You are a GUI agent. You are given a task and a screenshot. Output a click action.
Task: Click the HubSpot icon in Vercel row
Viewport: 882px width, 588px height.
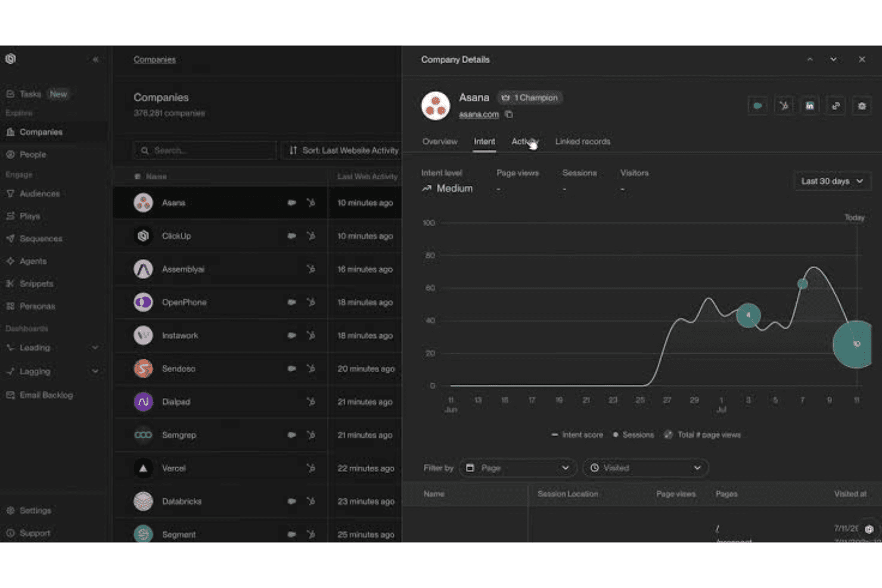point(310,468)
